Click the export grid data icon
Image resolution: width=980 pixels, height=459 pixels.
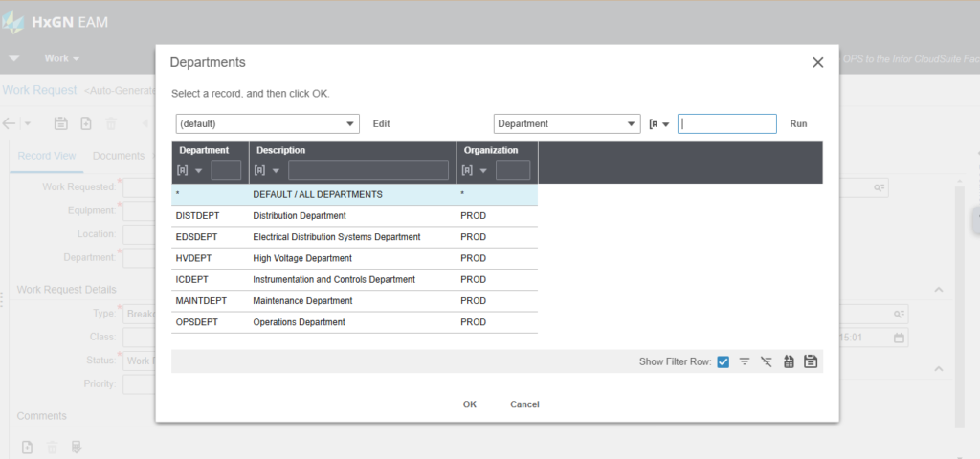point(789,361)
